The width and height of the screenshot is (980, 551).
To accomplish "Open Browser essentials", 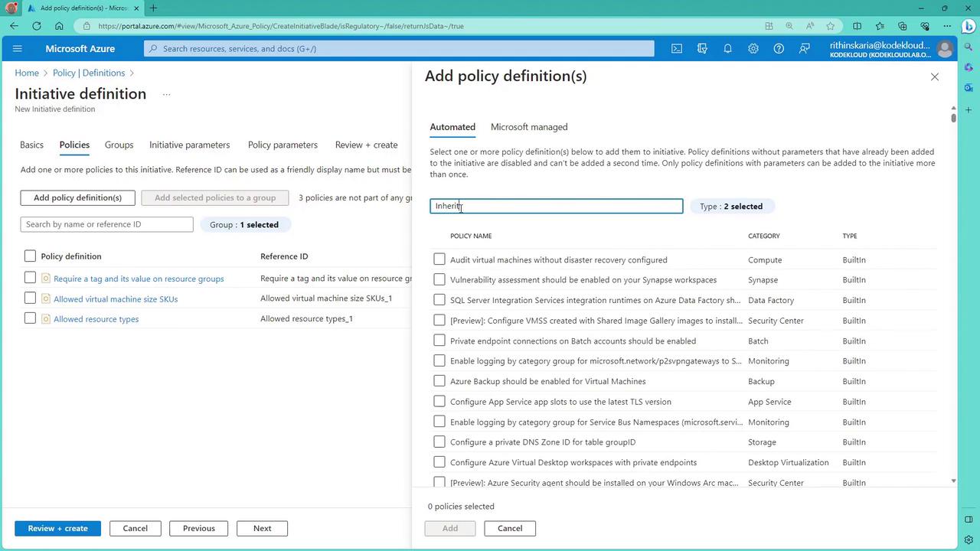I will tap(925, 26).
